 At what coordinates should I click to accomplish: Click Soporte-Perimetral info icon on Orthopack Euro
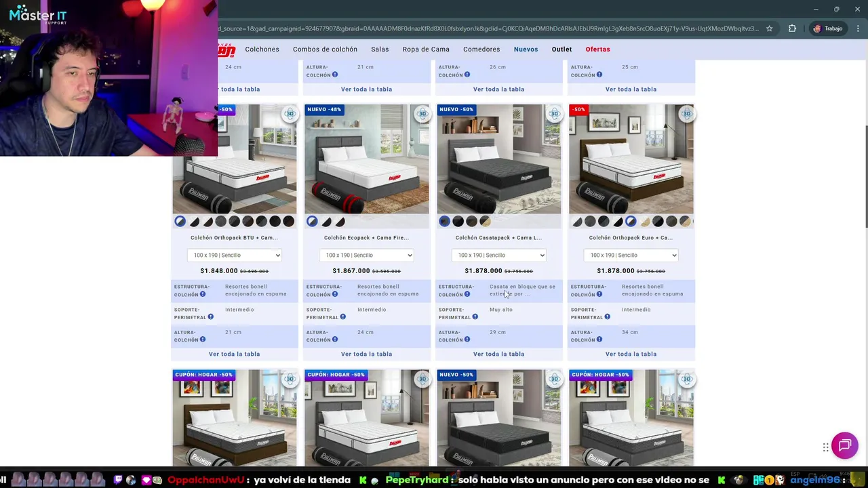(607, 317)
